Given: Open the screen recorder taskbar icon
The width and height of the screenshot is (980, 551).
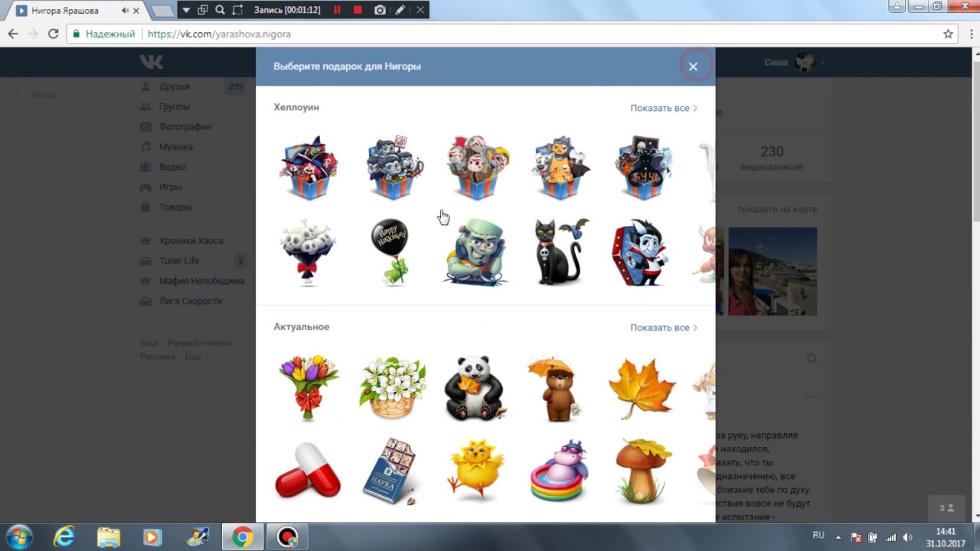Looking at the screenshot, I should point(288,537).
